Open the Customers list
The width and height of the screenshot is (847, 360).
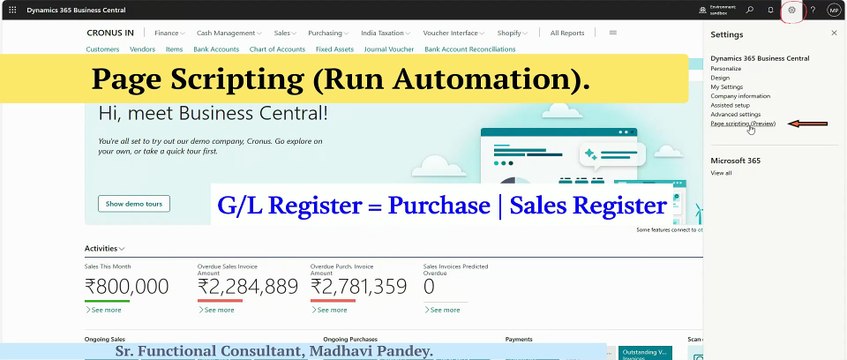tap(103, 49)
